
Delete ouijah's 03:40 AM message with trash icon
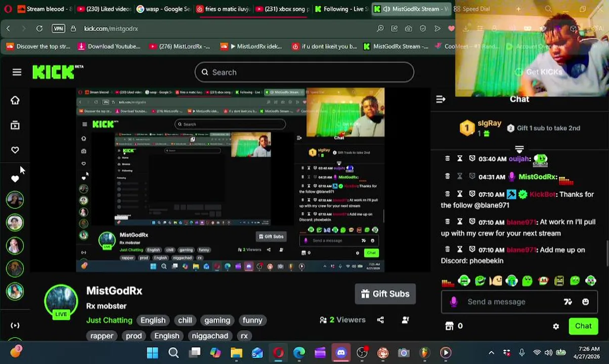tap(447, 159)
